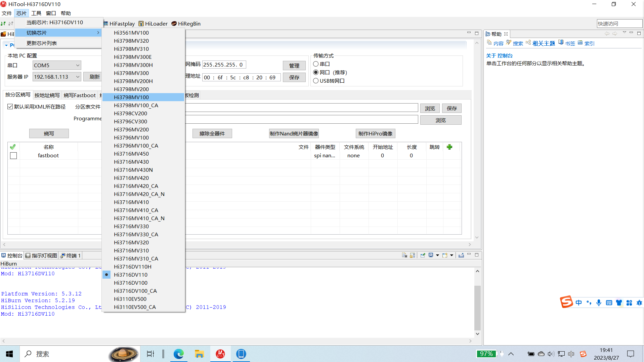Viewport: 644px width, 362px height.
Task: Select the USB转网口 radio button
Action: click(316, 81)
